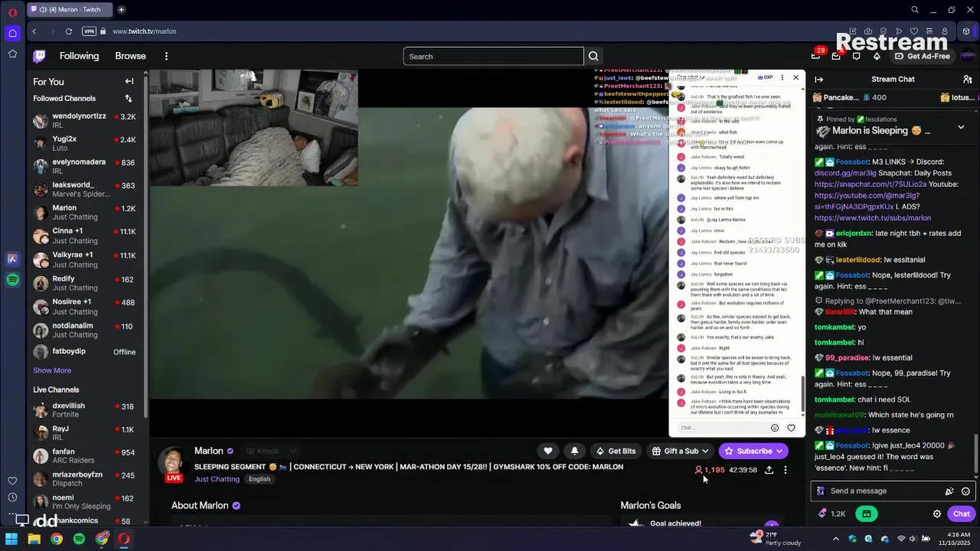Open Twitch notifications inbox icon
Image resolution: width=980 pixels, height=551 pixels.
pyautogui.click(x=836, y=56)
